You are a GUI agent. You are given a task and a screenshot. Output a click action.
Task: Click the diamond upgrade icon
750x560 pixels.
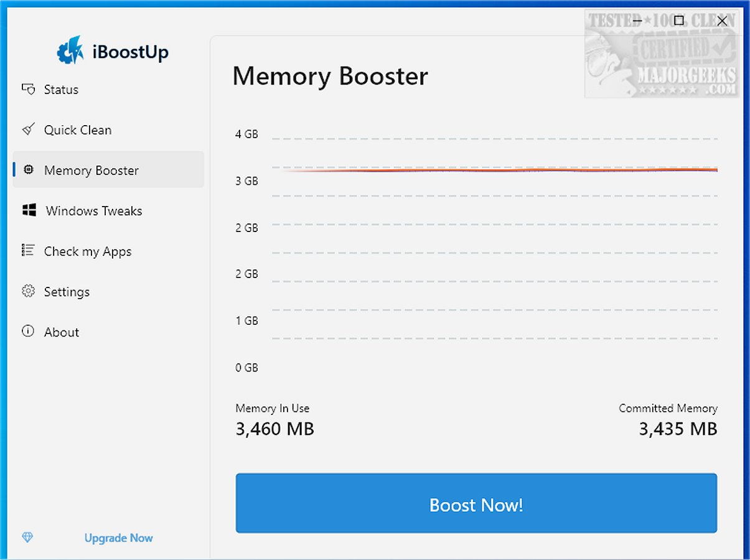pyautogui.click(x=27, y=538)
